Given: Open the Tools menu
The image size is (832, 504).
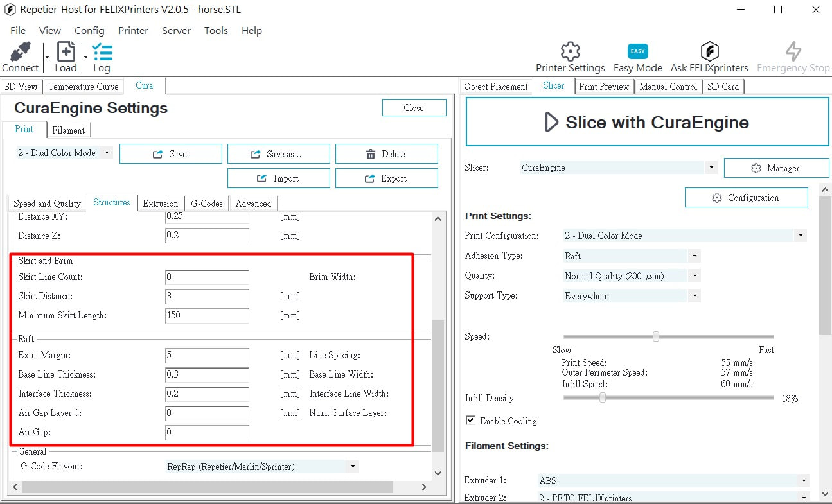Looking at the screenshot, I should [x=216, y=30].
